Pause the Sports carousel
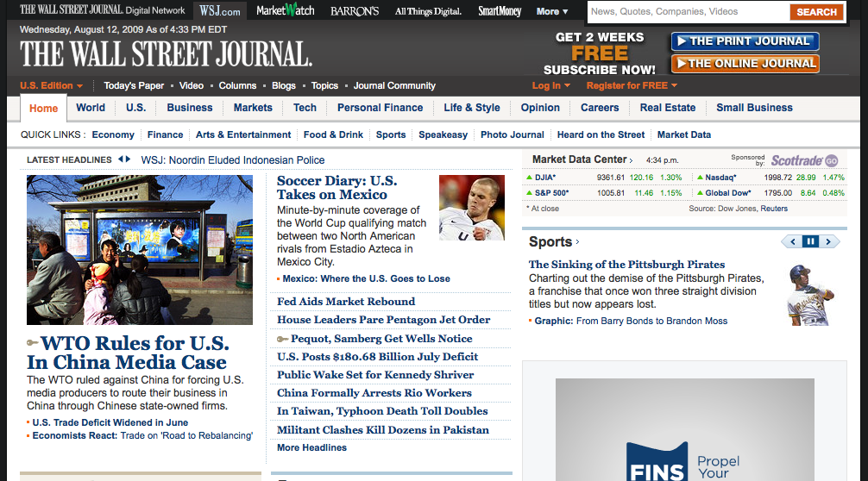The height and width of the screenshot is (481, 868). tap(810, 241)
